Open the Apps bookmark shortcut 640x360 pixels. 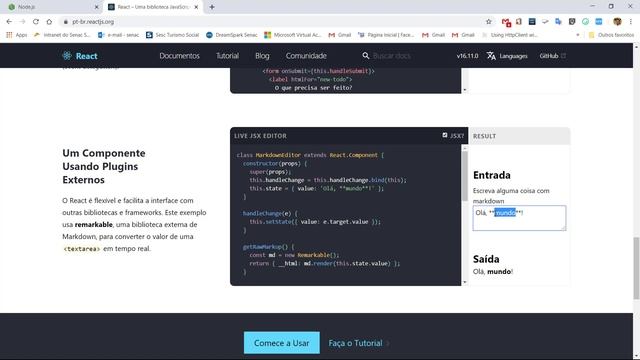click(17, 35)
